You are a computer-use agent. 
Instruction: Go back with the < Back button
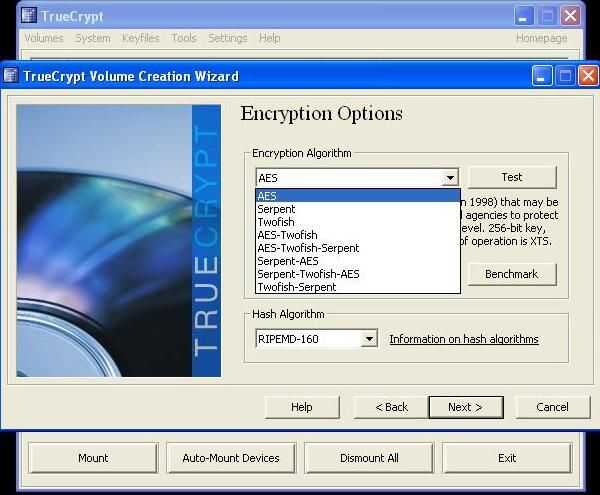(391, 407)
